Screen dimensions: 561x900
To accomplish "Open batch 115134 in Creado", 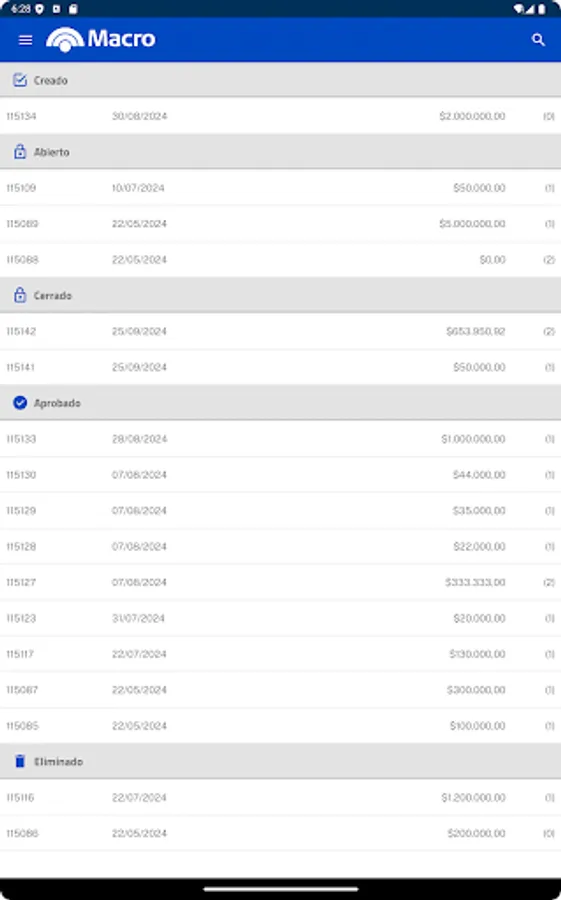I will coord(280,116).
